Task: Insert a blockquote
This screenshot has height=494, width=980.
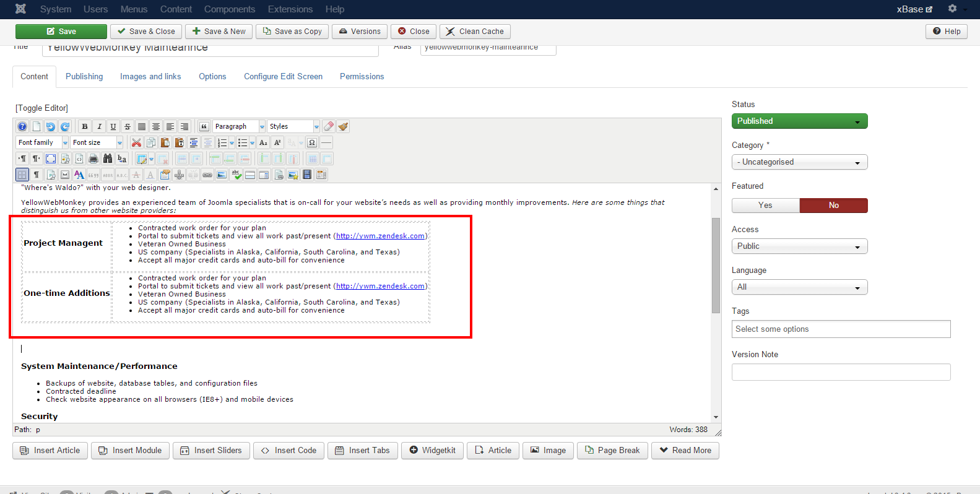Action: 204,126
